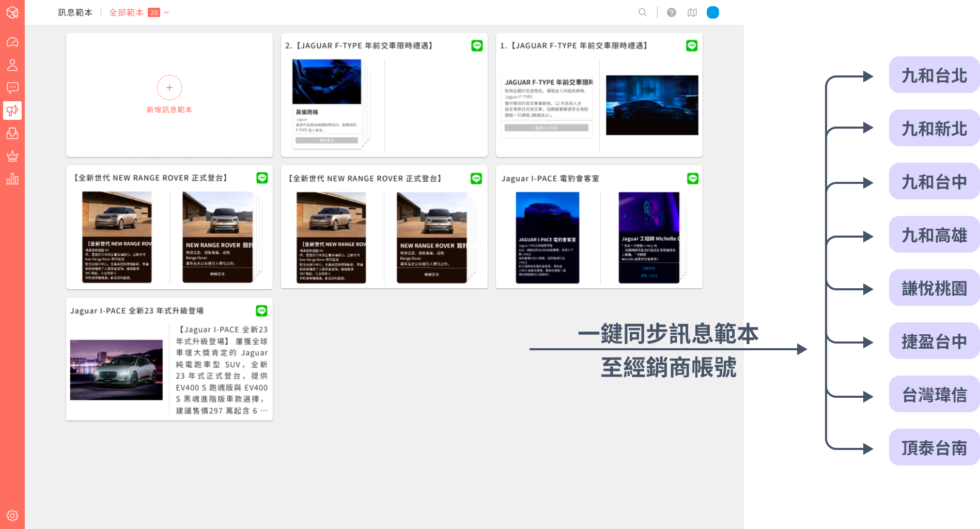
Task: Open the inbox tray icon in sidebar
Action: pyautogui.click(x=12, y=133)
